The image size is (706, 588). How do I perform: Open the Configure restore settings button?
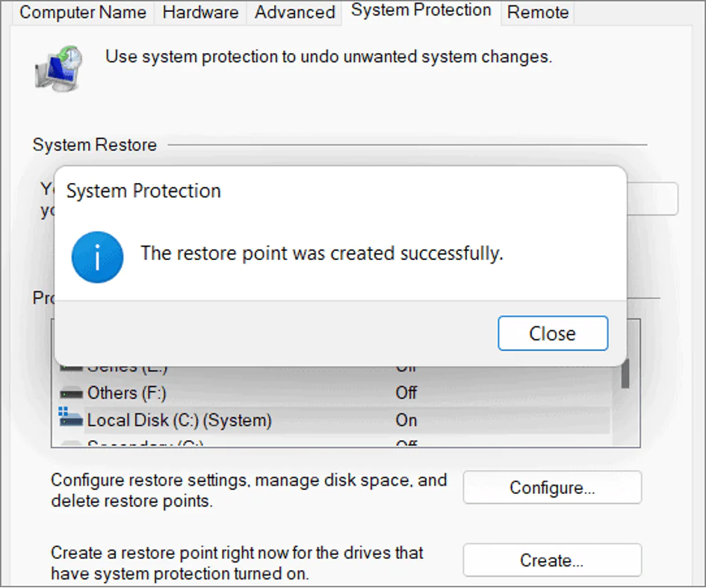coord(552,488)
